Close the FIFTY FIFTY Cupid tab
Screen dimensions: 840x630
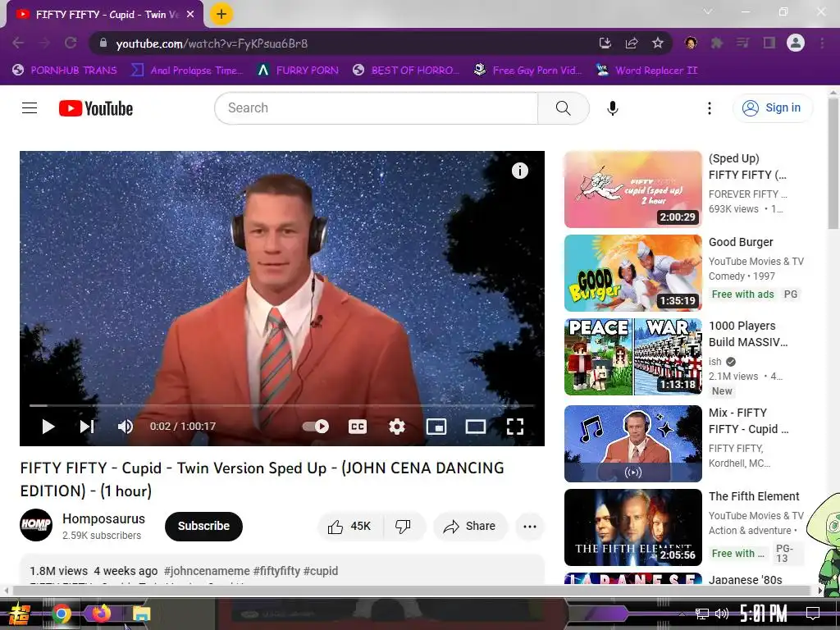tap(190, 15)
